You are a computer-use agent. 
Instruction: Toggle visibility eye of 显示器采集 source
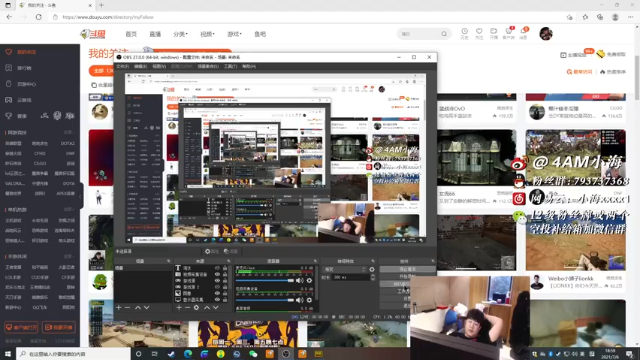217,300
